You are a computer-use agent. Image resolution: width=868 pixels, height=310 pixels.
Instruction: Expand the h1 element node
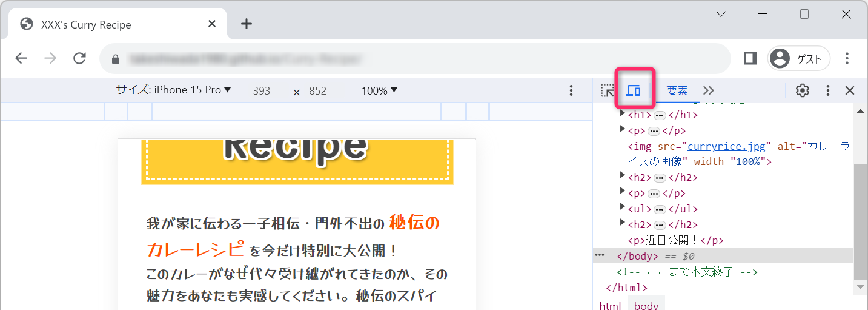[x=623, y=114]
